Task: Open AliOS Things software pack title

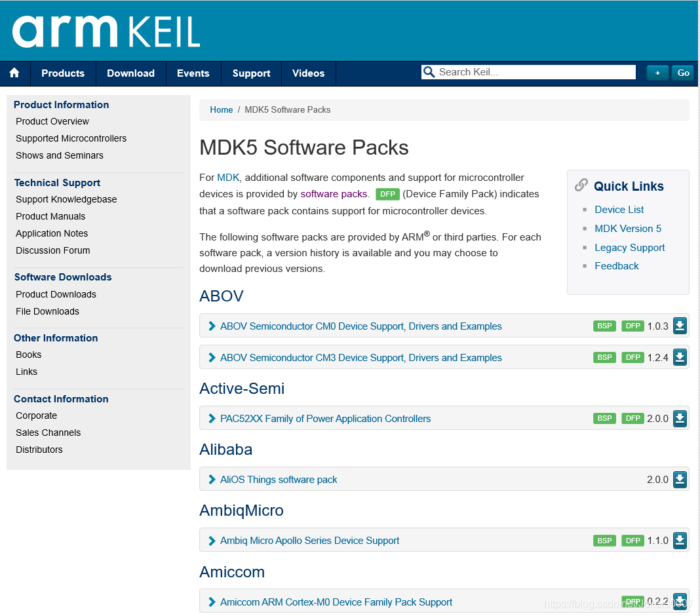Action: pyautogui.click(x=279, y=480)
